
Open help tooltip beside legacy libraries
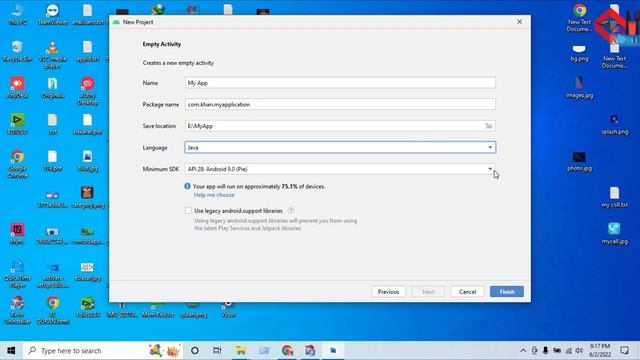tap(291, 211)
